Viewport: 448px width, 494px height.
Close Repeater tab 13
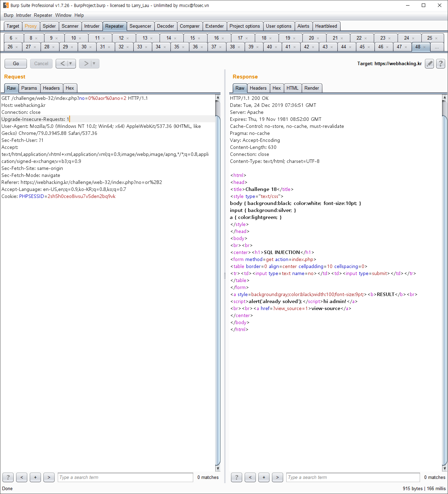(x=151, y=38)
